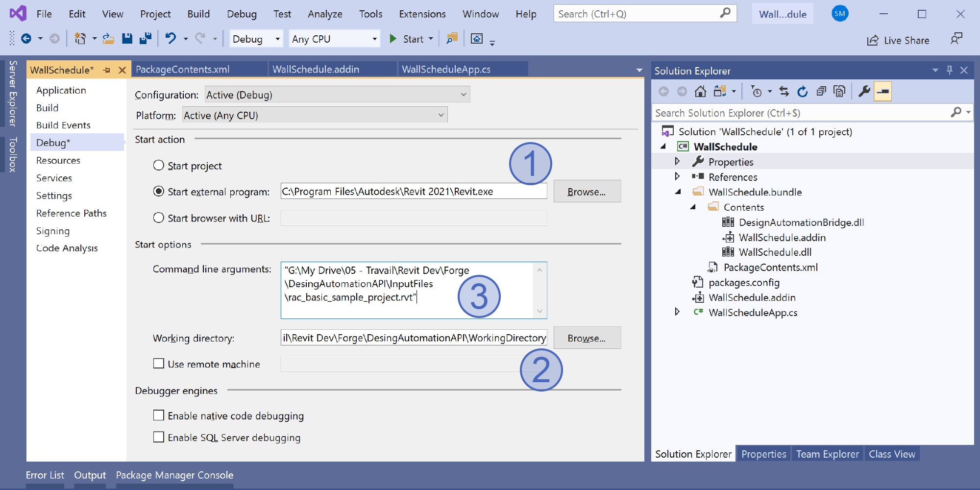Screen dimensions: 980x490
Task: Click the SM account avatar
Action: pyautogui.click(x=840, y=14)
